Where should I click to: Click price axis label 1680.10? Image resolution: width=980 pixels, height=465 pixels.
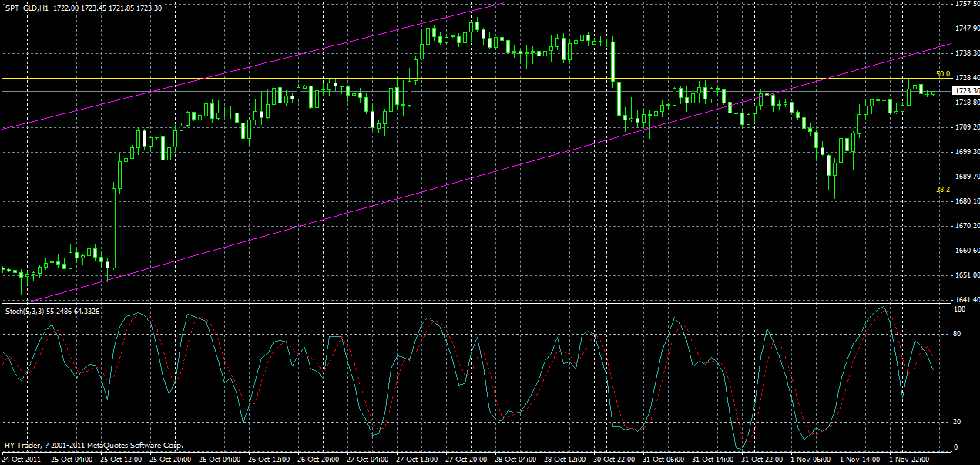(968, 201)
